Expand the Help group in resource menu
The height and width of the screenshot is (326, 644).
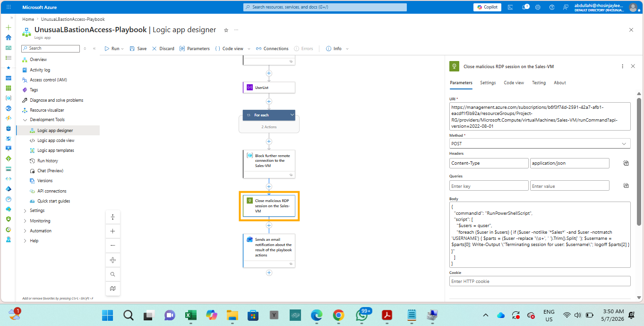click(25, 241)
